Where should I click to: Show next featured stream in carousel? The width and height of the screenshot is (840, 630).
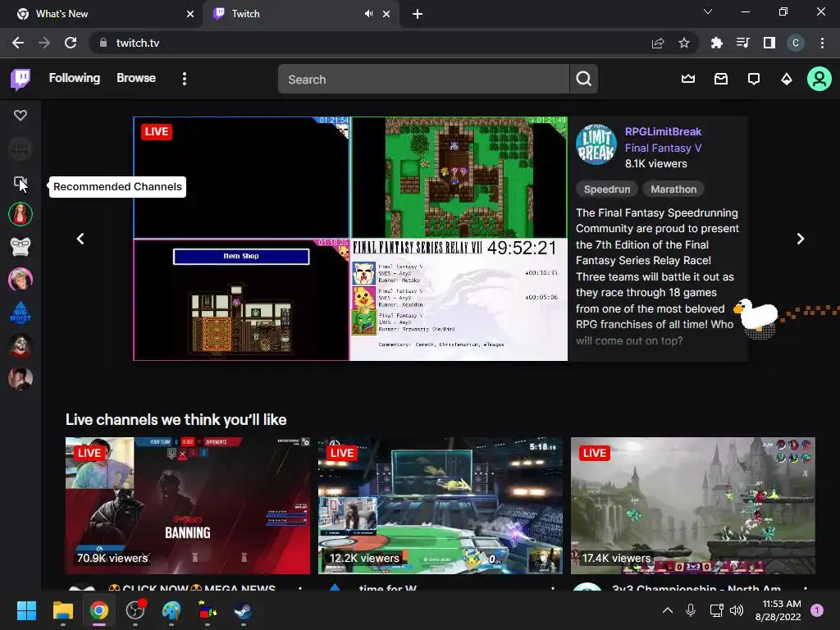point(800,239)
